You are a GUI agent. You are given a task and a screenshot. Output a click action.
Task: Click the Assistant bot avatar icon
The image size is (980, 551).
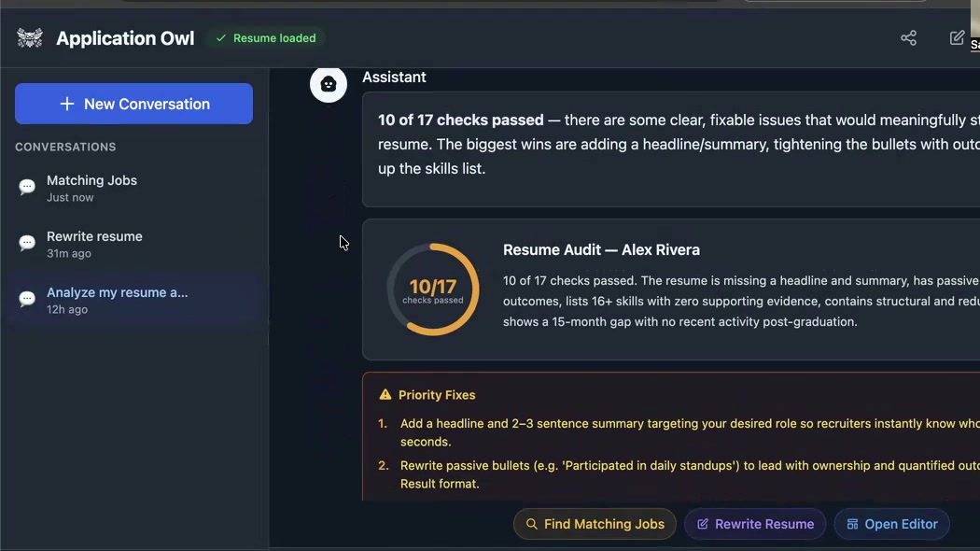coord(328,84)
